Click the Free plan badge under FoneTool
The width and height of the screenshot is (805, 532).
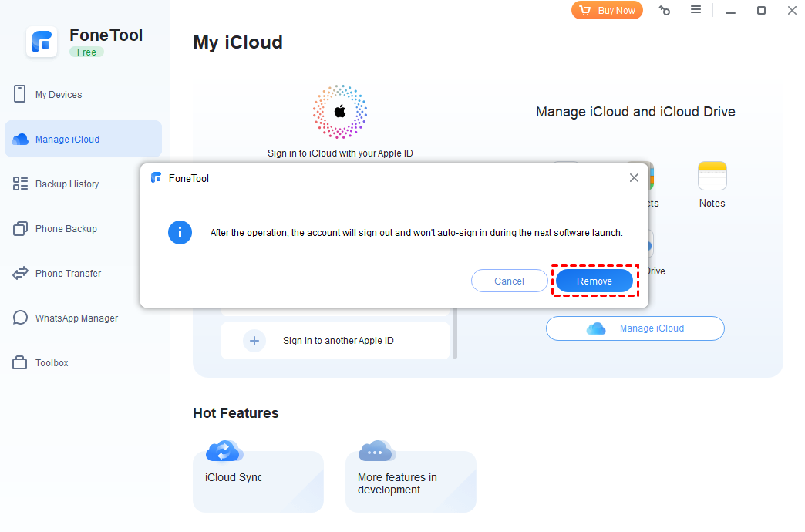[86, 52]
